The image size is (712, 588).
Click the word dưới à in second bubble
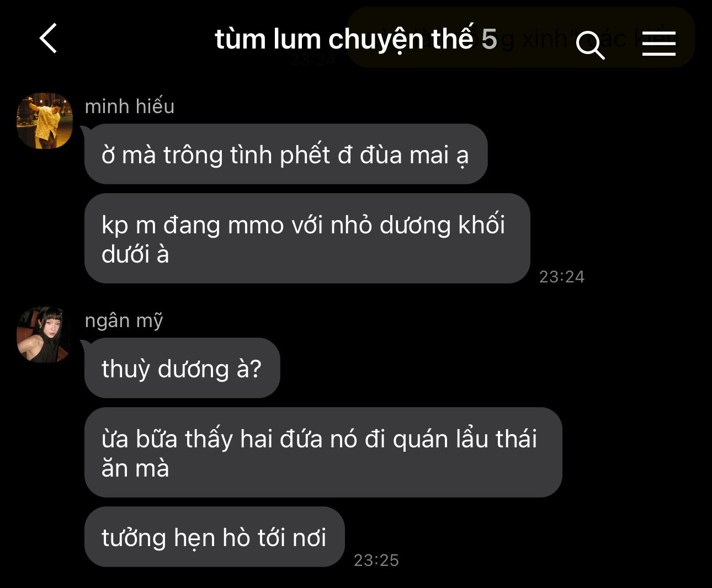[x=135, y=254]
